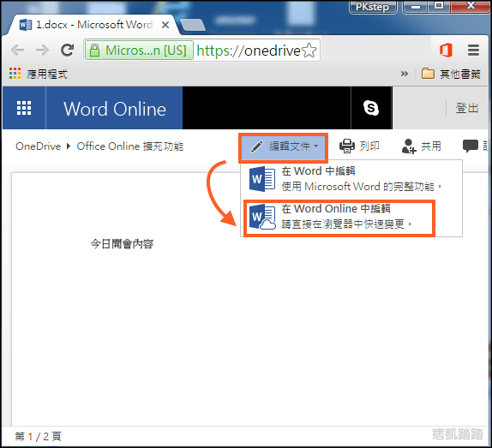This screenshot has width=492, height=448.
Task: Click the pencil icon on 編輯文件
Action: [x=256, y=146]
